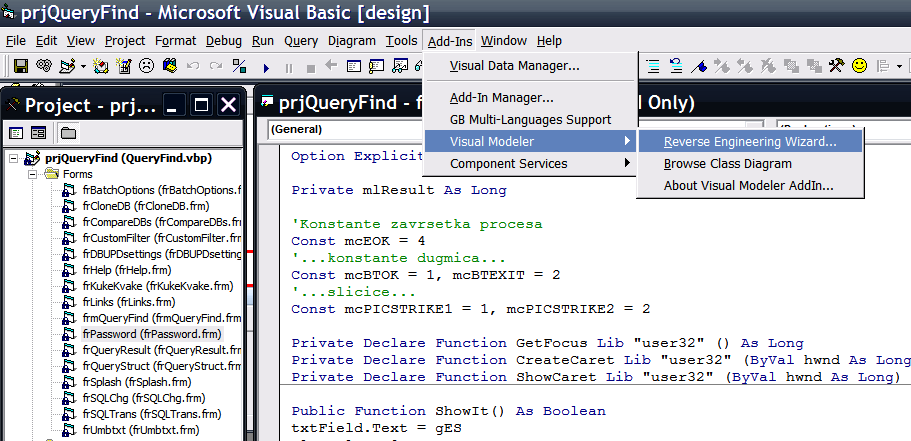Click the crossed hammers tools icon
911x441 pixels.
(x=836, y=67)
